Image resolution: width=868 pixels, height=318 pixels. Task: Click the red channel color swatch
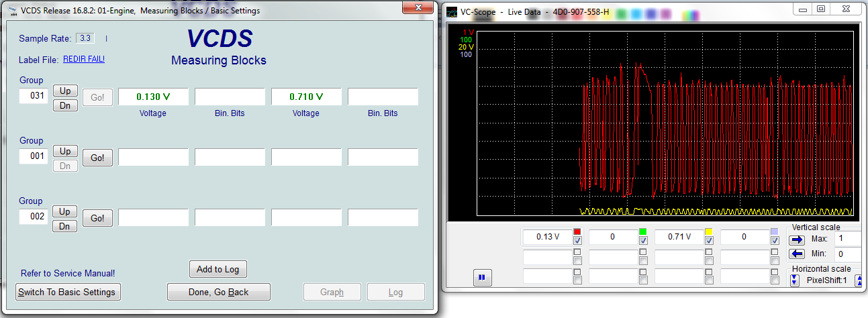click(577, 231)
